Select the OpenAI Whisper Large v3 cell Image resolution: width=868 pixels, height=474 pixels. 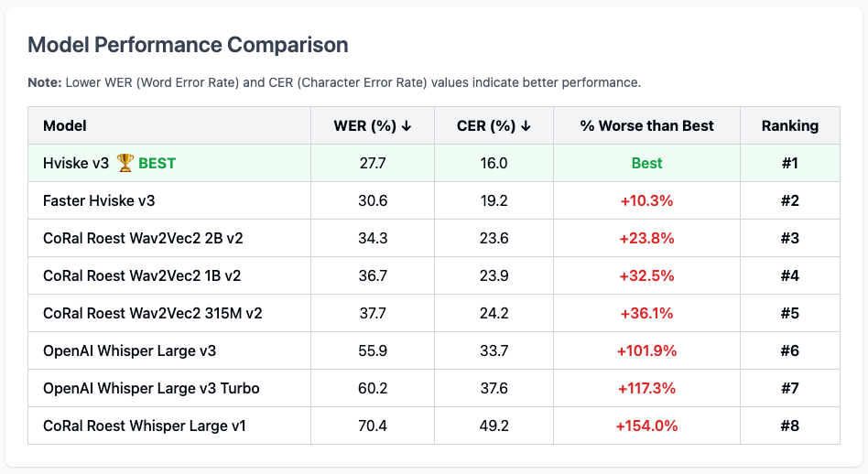[x=129, y=350]
